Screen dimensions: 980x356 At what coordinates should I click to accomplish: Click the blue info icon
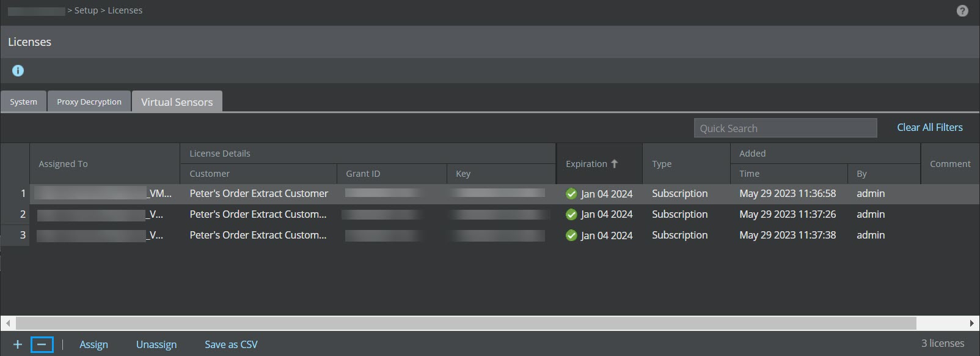click(18, 71)
